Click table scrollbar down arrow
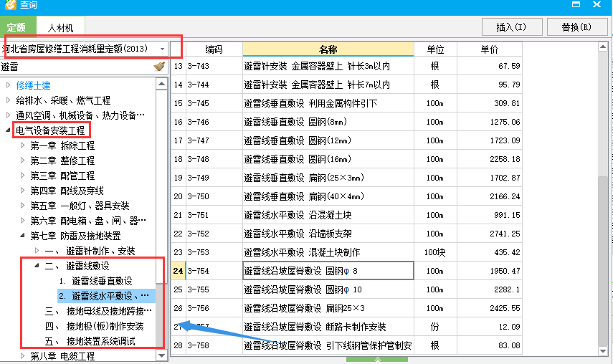The width and height of the screenshot is (613, 364). coord(603,351)
